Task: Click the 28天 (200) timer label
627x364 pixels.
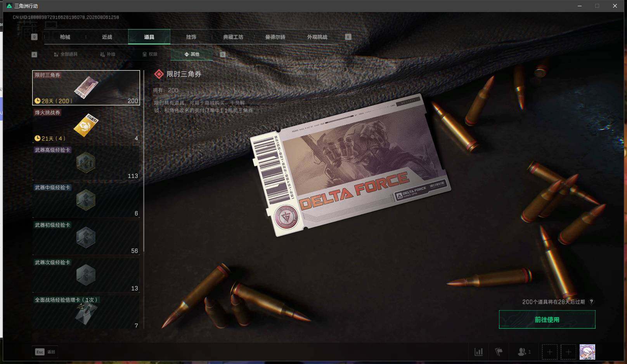Action: (x=54, y=101)
